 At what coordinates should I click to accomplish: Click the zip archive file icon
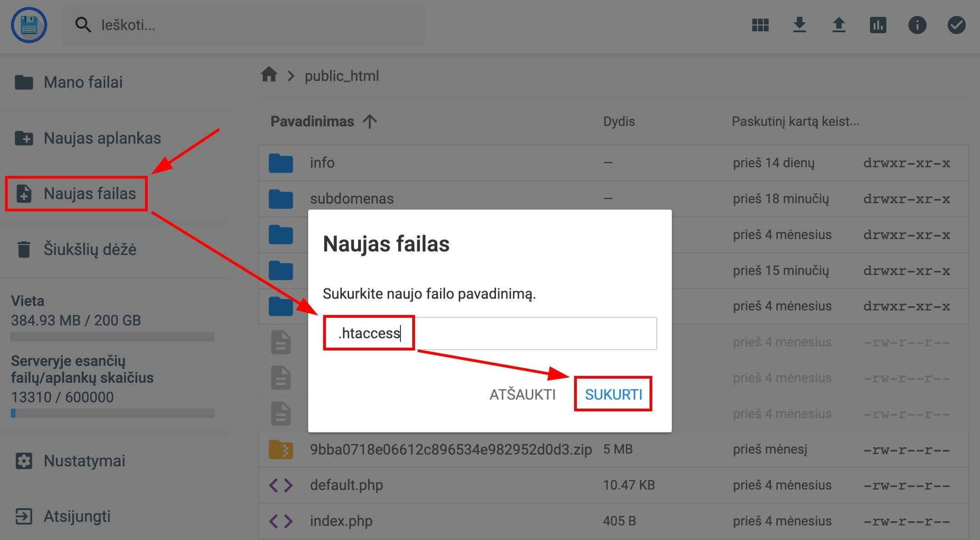click(x=280, y=450)
